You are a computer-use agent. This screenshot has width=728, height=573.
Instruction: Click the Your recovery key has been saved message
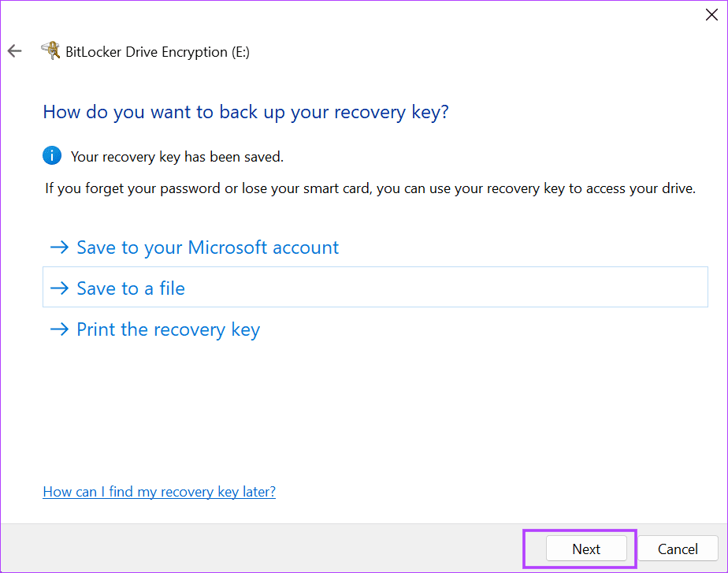[177, 157]
